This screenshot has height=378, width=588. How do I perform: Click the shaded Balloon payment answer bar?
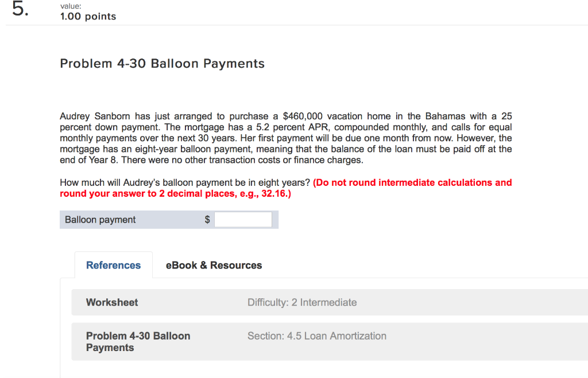[169, 219]
